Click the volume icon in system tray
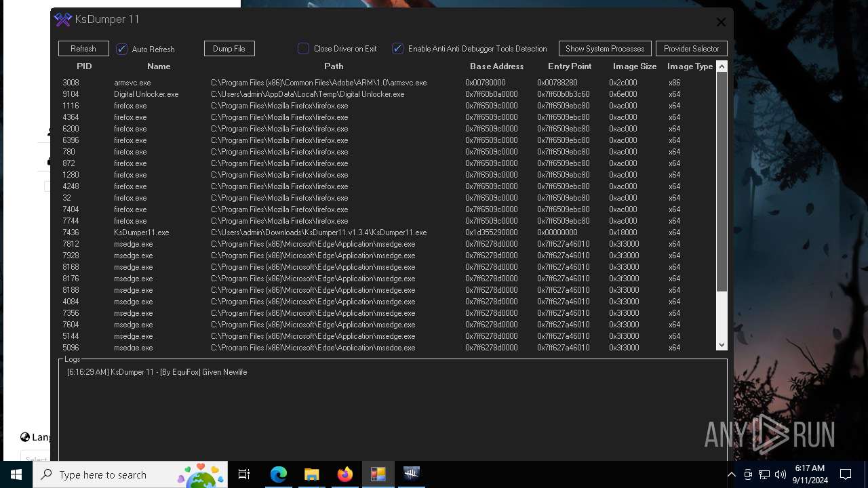 coord(781,474)
